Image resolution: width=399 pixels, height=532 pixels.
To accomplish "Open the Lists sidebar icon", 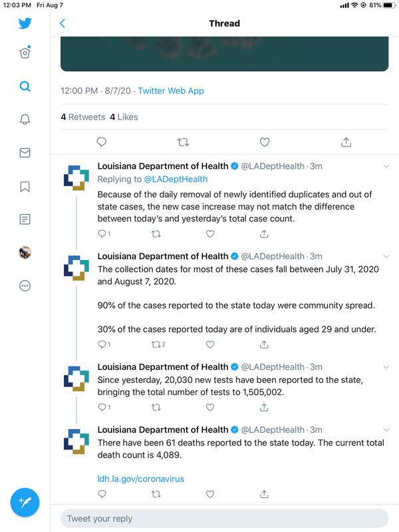I will [25, 219].
